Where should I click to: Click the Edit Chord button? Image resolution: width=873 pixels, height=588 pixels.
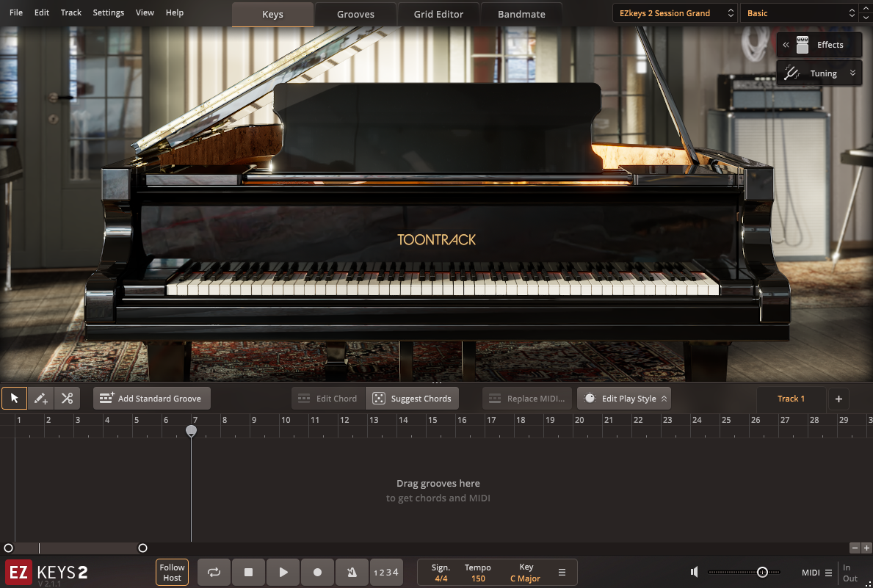coord(328,398)
